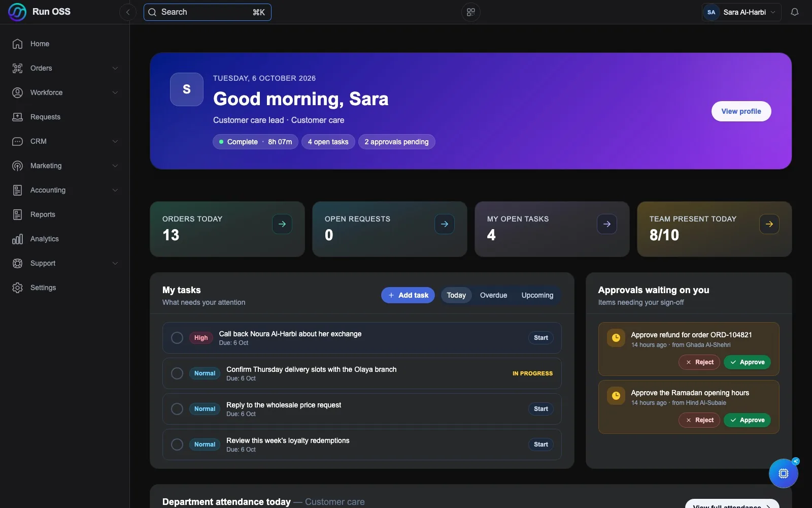The image size is (812, 508).
Task: Click the CRM chat icon
Action: click(17, 141)
